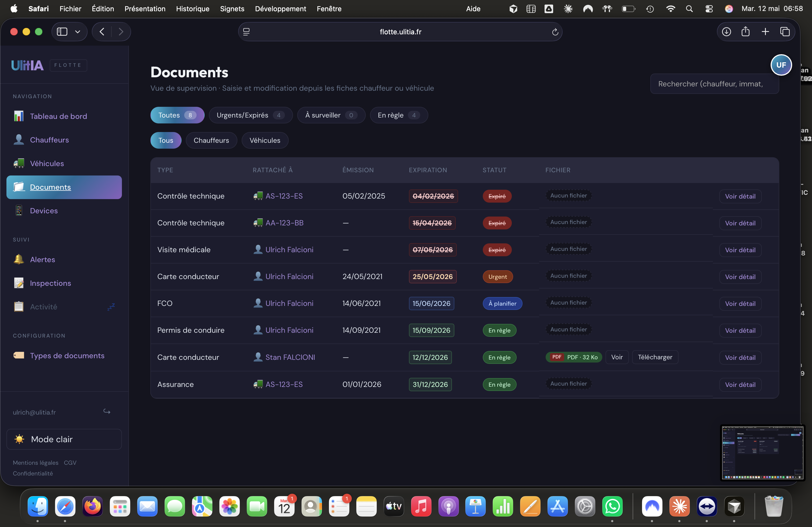Image resolution: width=812 pixels, height=527 pixels.
Task: Click the UF user avatar
Action: point(781,65)
